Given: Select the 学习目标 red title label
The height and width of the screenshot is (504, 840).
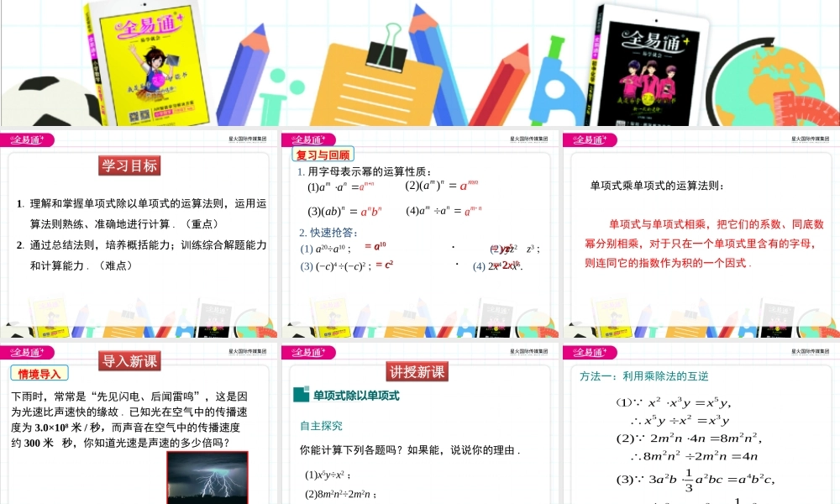Looking at the screenshot, I should pos(129,165).
